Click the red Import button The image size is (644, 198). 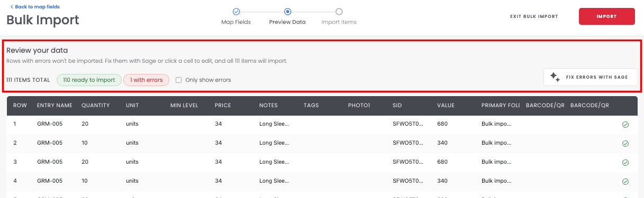coord(606,16)
